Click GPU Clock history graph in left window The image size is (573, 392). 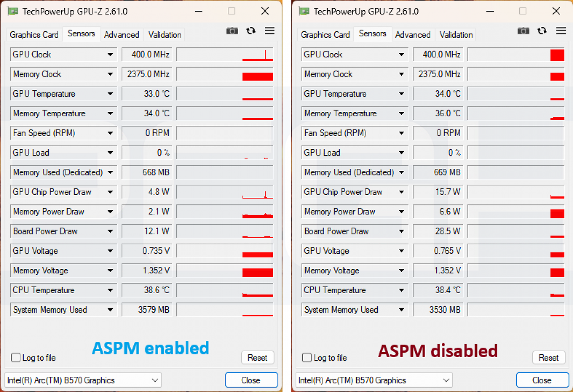click(x=225, y=55)
